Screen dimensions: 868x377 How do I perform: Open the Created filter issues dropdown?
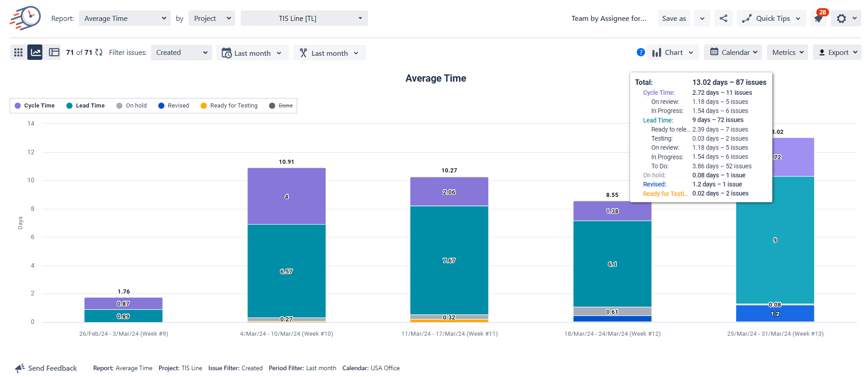point(181,53)
